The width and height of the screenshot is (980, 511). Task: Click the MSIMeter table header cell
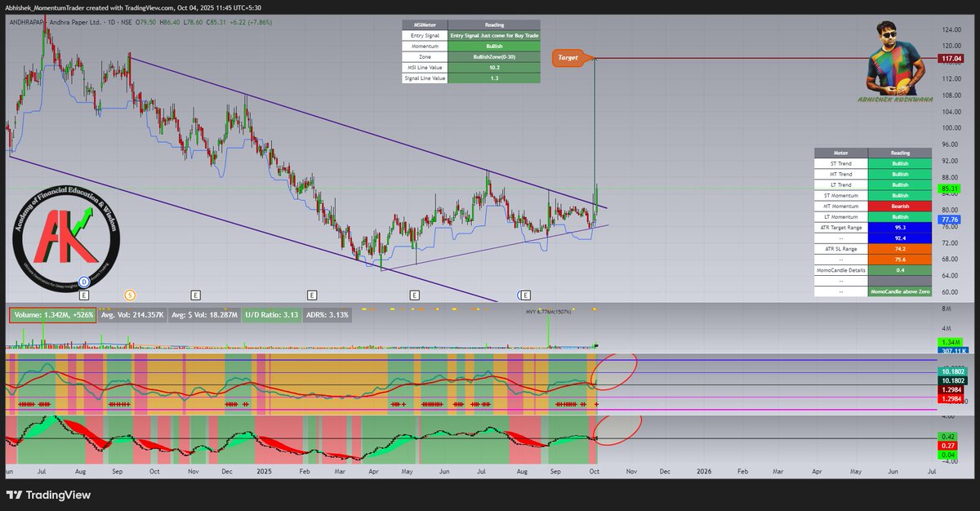(425, 24)
